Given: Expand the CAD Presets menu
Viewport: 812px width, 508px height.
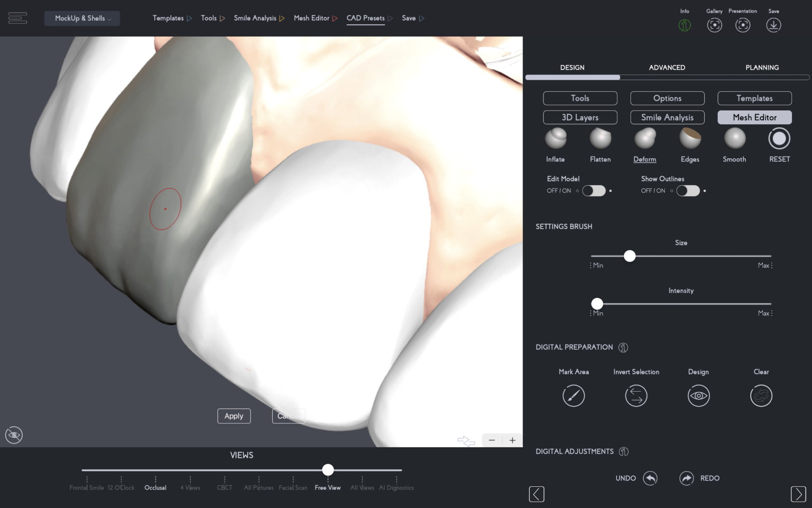Looking at the screenshot, I should tap(365, 18).
